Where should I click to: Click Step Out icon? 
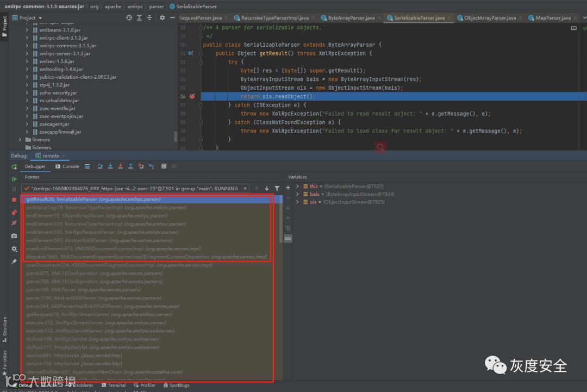point(130,166)
